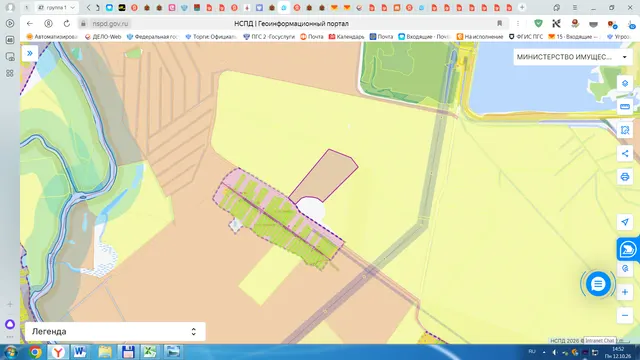Open the round chat message button
The width and height of the screenshot is (640, 360).
pos(598,284)
